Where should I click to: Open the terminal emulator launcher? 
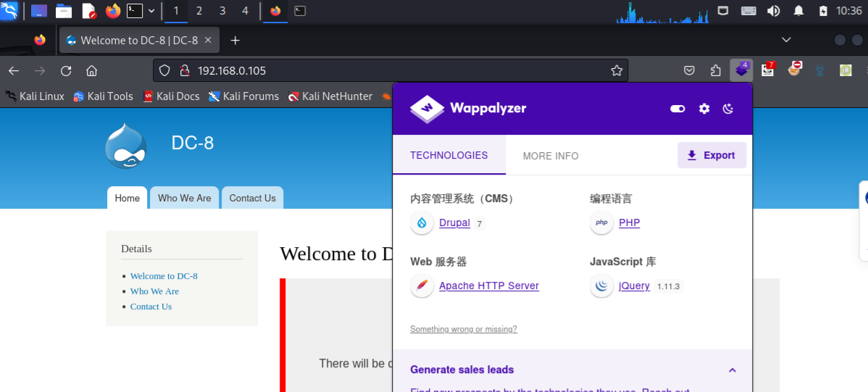click(x=135, y=11)
